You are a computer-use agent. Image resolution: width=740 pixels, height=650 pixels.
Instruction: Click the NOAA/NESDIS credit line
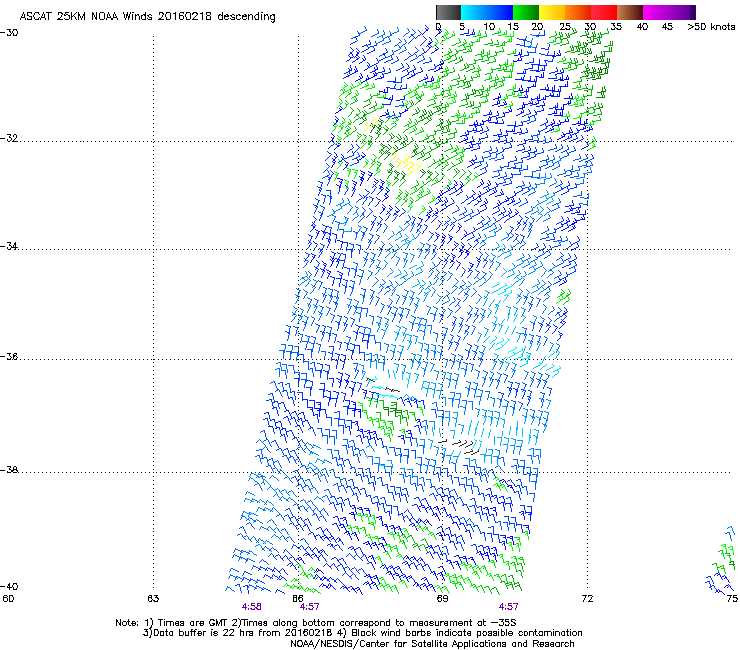point(432,644)
